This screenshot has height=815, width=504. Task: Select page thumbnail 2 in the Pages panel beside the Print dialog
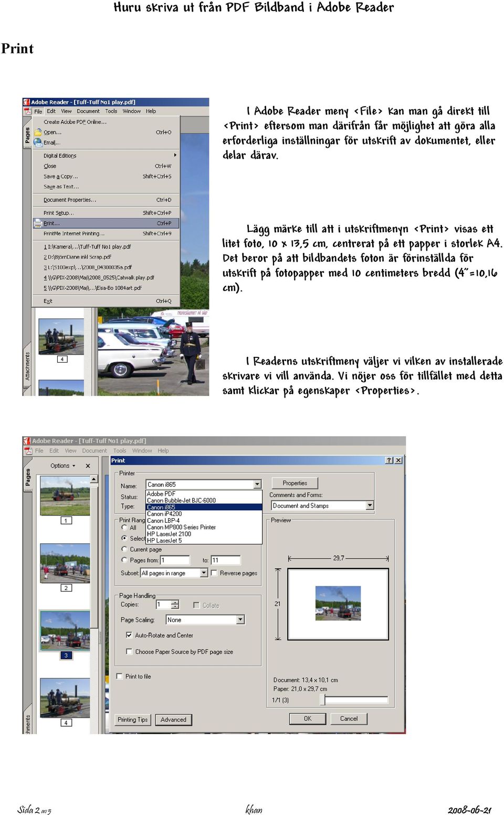[x=65, y=563]
